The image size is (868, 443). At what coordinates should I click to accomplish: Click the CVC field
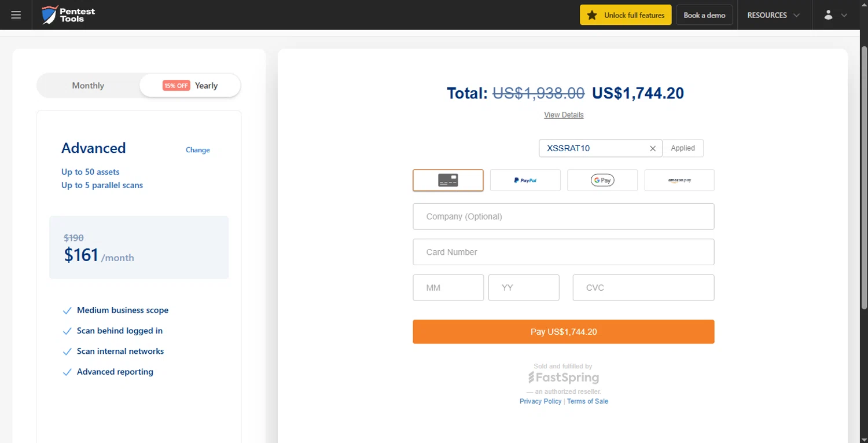click(x=643, y=288)
